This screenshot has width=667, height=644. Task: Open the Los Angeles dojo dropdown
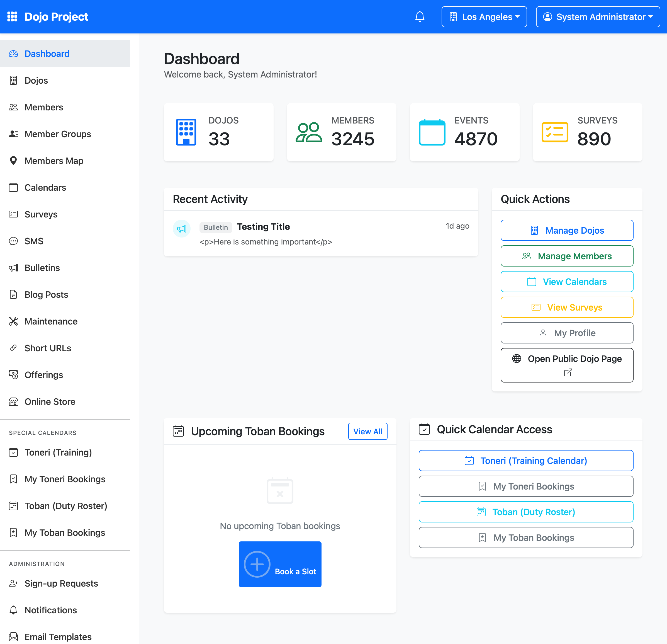(x=484, y=17)
